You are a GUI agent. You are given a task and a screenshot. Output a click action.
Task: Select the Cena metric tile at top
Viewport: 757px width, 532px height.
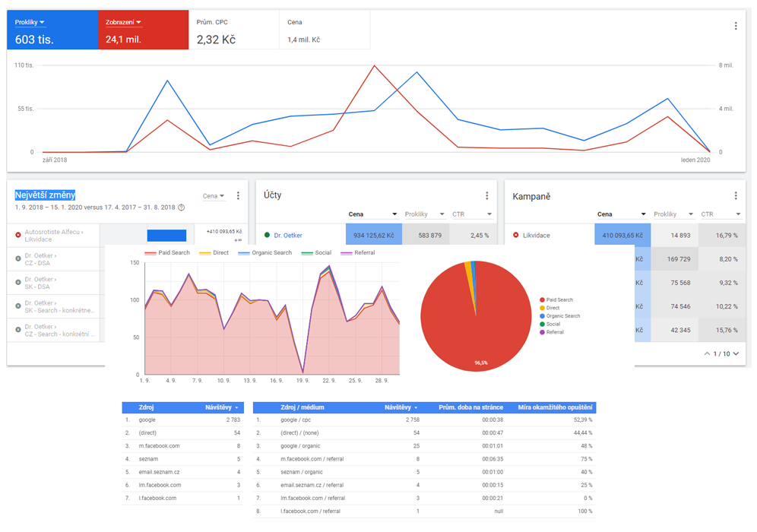click(x=325, y=30)
